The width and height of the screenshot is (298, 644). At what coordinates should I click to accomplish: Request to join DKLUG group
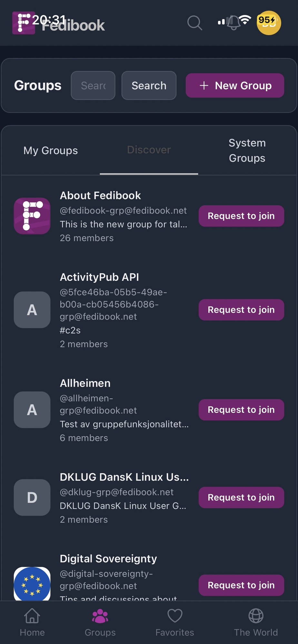pyautogui.click(x=241, y=497)
